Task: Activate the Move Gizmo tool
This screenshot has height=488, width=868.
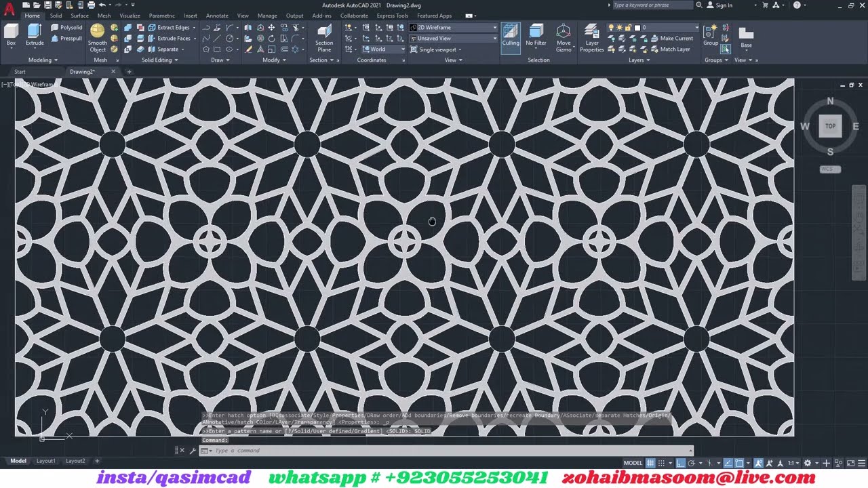Action: (x=564, y=38)
